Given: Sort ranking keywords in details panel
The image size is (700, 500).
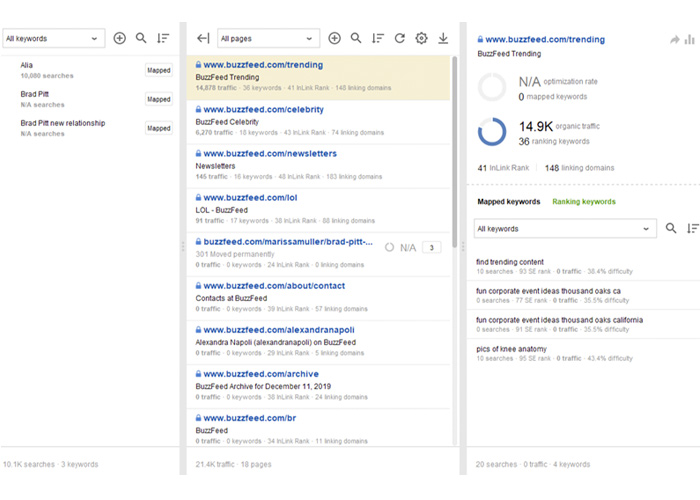Looking at the screenshot, I should [692, 229].
